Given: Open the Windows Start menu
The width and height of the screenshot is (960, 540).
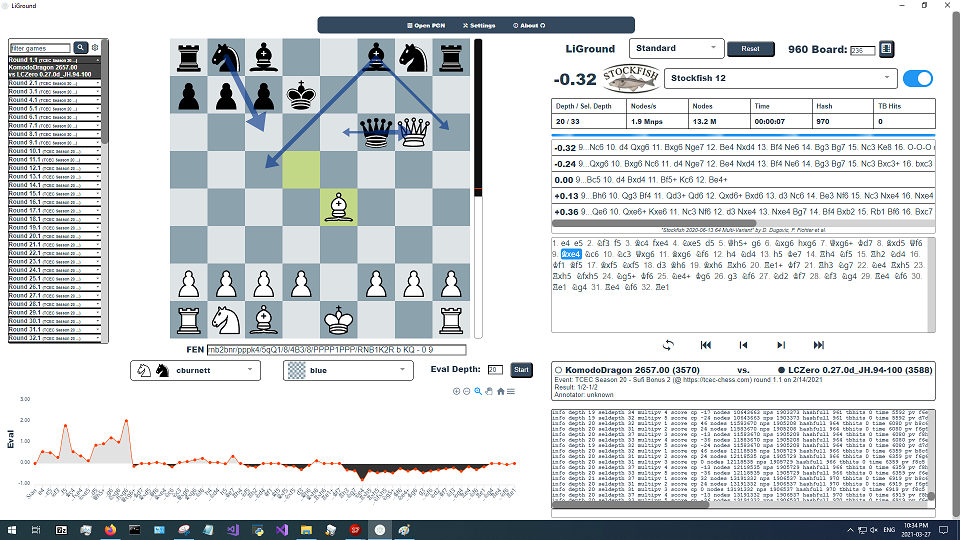Looking at the screenshot, I should click(x=12, y=530).
